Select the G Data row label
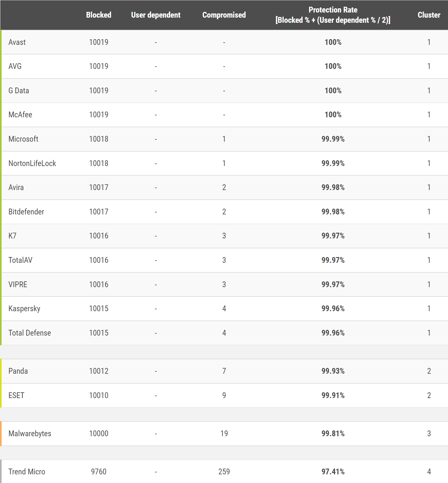This screenshot has width=448, height=483. pyautogui.click(x=19, y=91)
